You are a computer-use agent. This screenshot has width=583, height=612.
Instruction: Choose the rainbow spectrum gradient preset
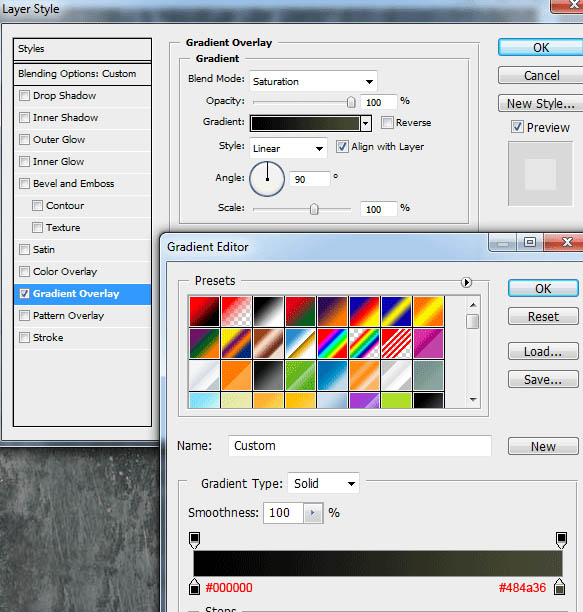click(332, 343)
